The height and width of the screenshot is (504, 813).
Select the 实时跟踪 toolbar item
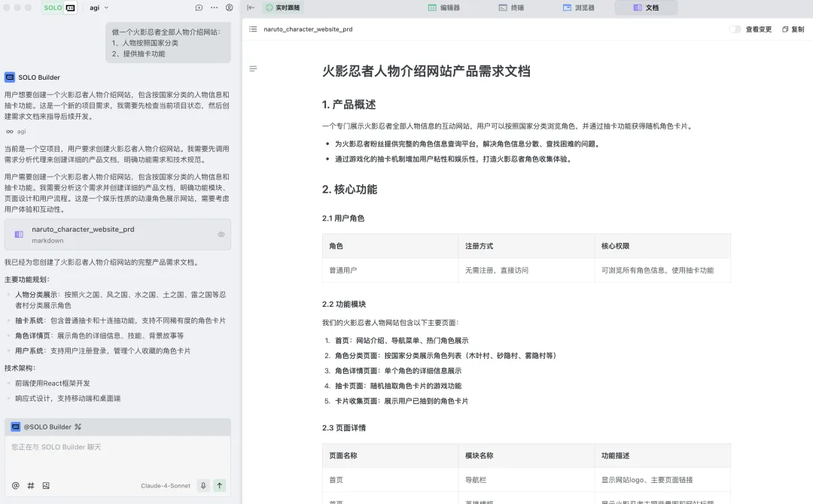point(283,8)
